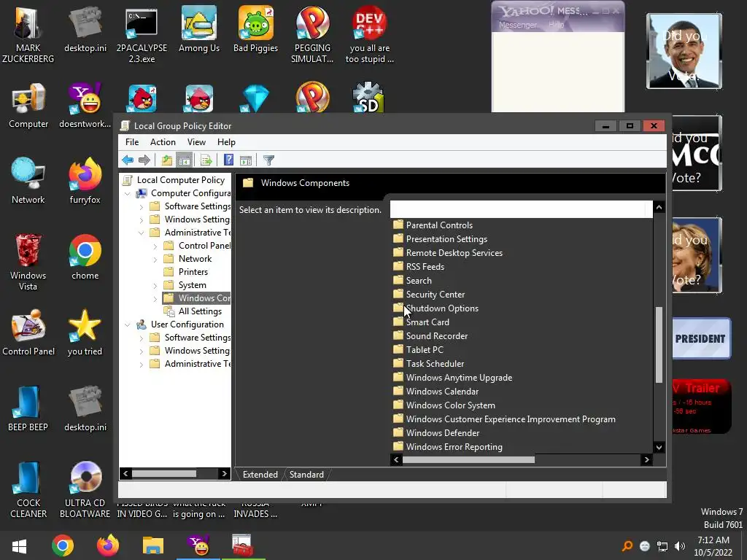This screenshot has width=747, height=560.
Task: Open the Help menu
Action: tap(226, 142)
